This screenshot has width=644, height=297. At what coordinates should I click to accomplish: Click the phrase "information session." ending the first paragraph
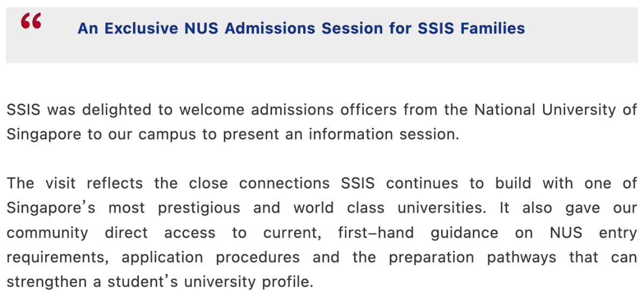385,134
